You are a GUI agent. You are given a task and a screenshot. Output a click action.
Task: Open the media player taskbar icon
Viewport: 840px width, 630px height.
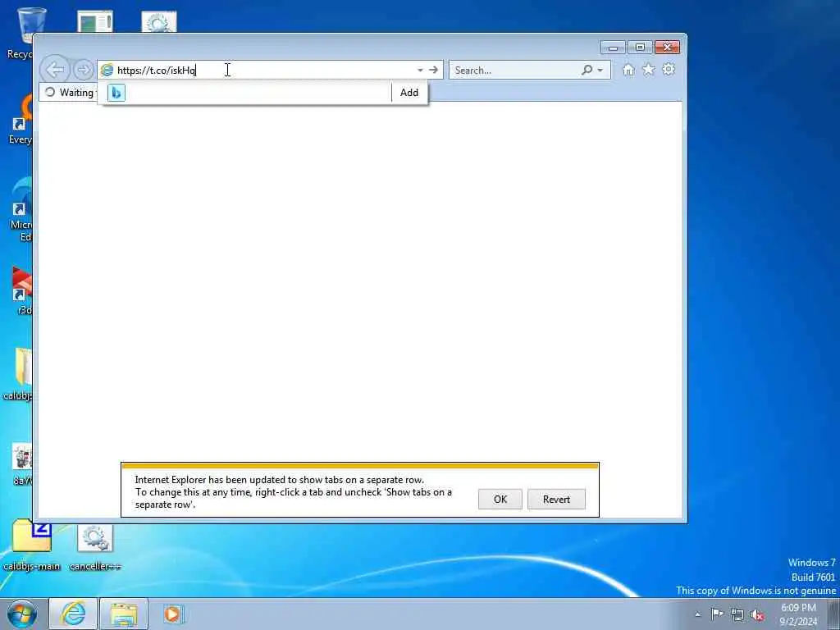coord(173,614)
